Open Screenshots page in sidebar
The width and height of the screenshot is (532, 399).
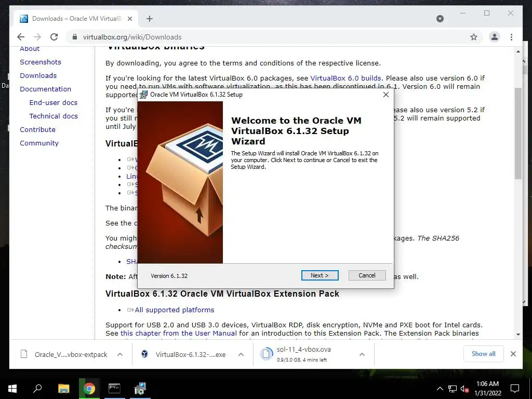click(41, 62)
